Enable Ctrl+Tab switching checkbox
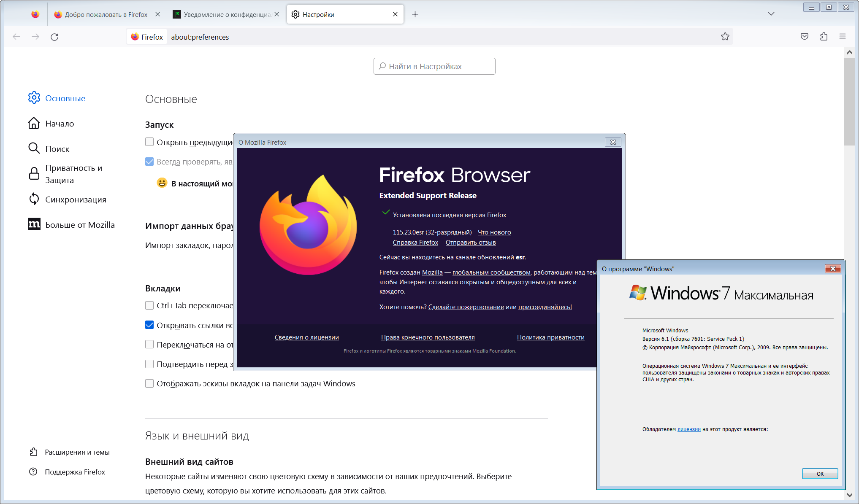The image size is (859, 504). pos(149,305)
